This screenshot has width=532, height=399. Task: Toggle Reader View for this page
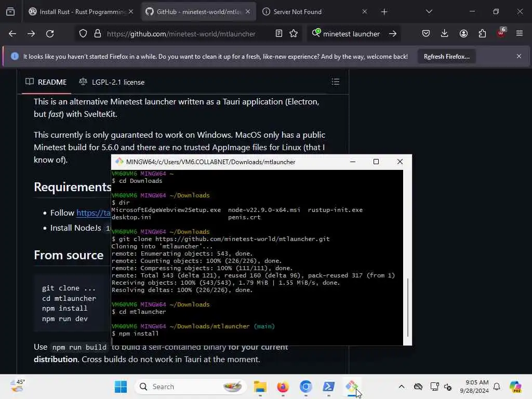coord(279,34)
